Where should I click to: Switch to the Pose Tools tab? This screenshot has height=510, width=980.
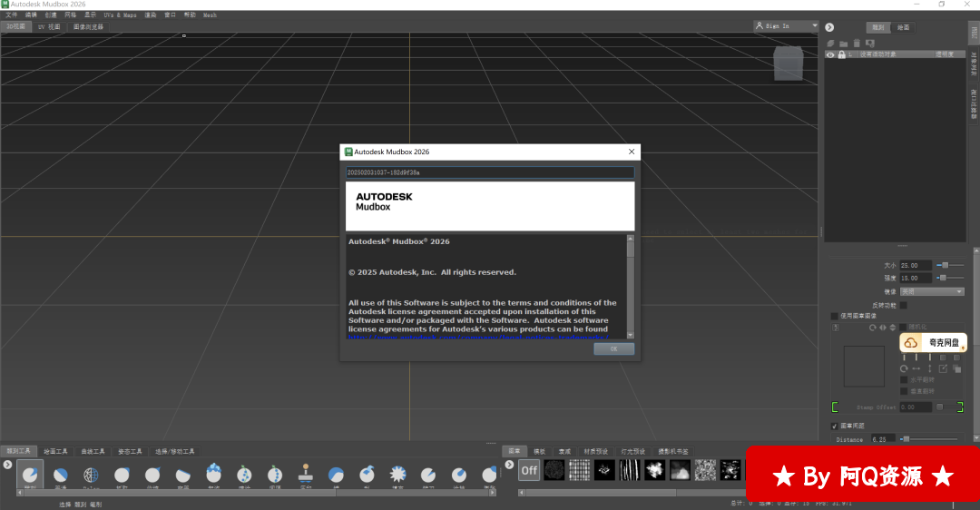point(130,451)
